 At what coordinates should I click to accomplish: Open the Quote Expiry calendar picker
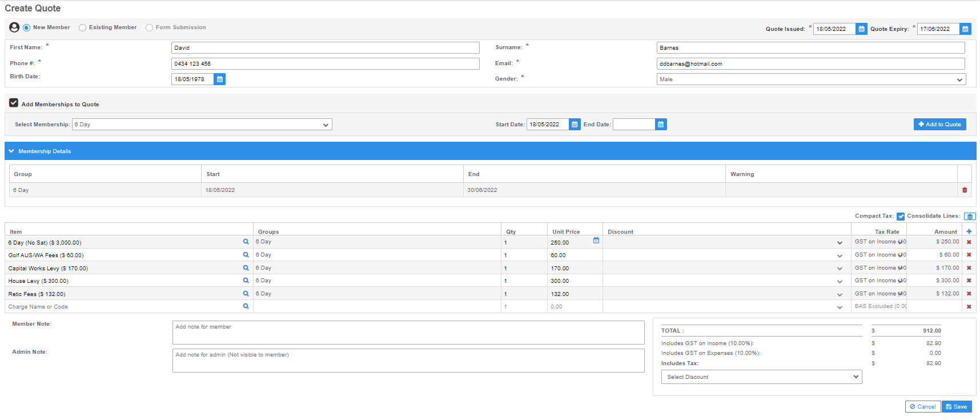click(965, 29)
